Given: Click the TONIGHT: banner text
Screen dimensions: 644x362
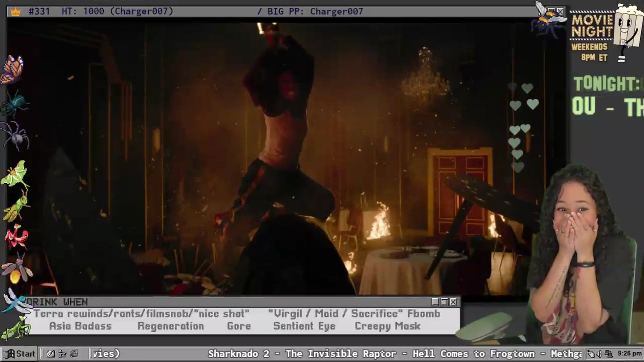Looking at the screenshot, I should click(x=607, y=84).
